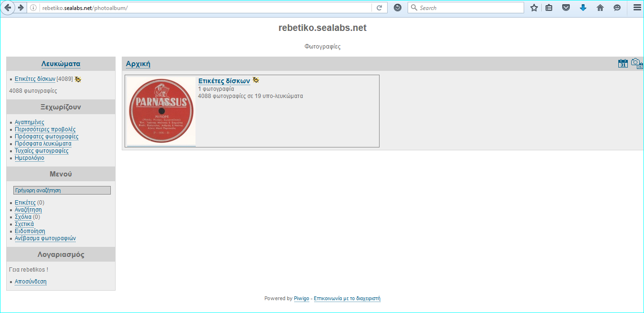Click the Αρχική home breadcrumb

(x=138, y=64)
